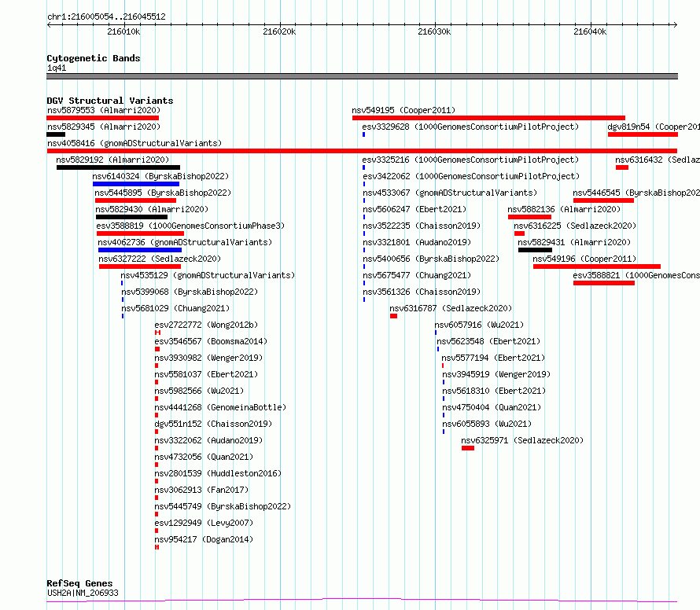Select esv3329628 1000Genomes pilot variant
700x610 pixels.
click(x=470, y=127)
